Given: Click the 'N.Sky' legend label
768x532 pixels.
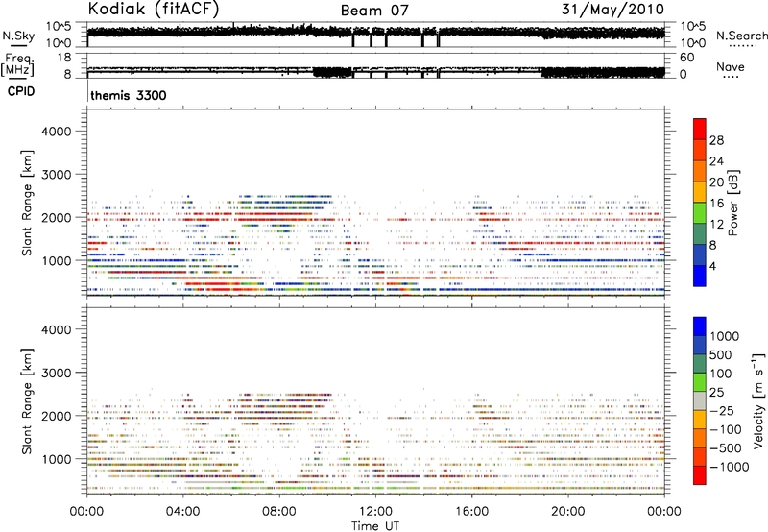Looking at the screenshot, I should point(18,36).
